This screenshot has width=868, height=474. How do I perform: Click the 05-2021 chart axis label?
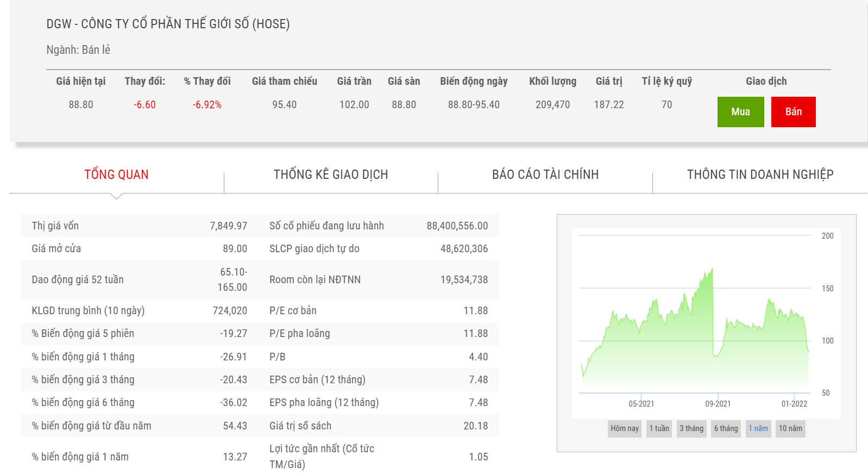[641, 404]
